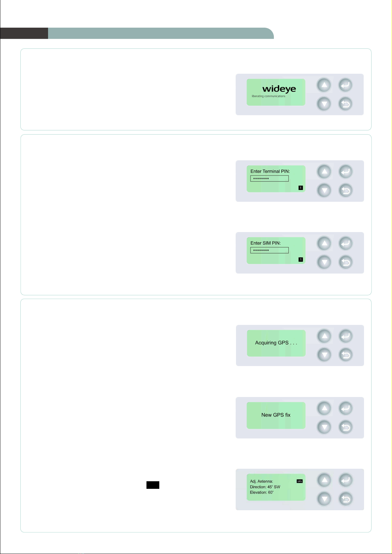Click the New GPS fix message screen

276,415
